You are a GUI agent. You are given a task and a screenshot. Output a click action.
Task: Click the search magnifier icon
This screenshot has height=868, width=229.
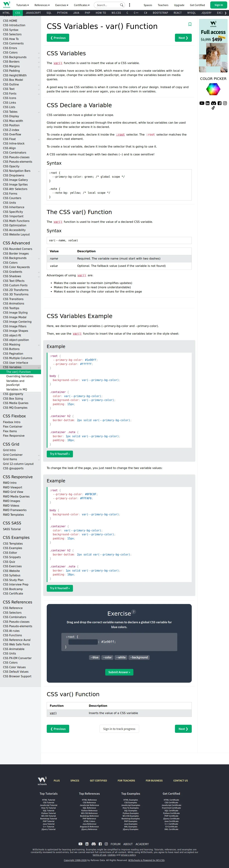pyautogui.click(x=122, y=5)
